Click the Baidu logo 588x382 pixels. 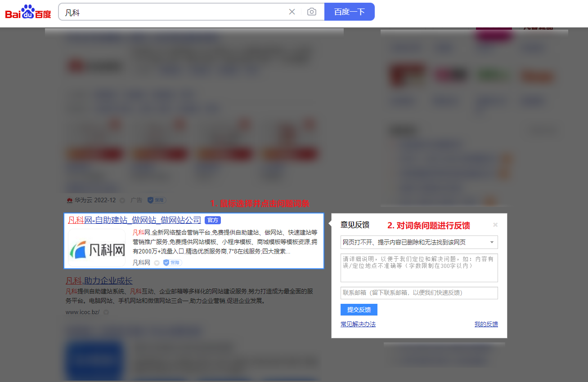pyautogui.click(x=27, y=12)
